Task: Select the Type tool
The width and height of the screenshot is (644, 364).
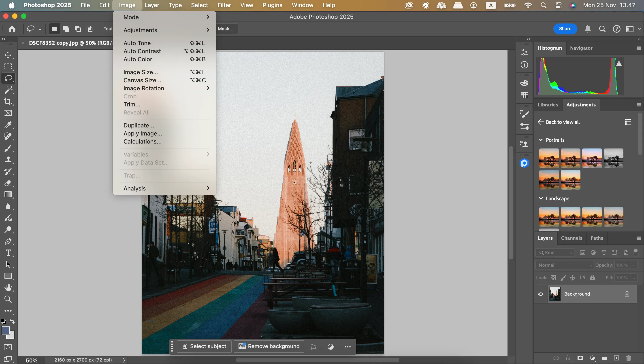Action: pos(8,253)
